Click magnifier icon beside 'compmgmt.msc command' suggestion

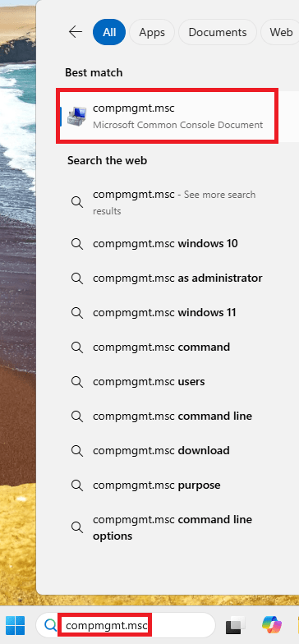click(77, 347)
